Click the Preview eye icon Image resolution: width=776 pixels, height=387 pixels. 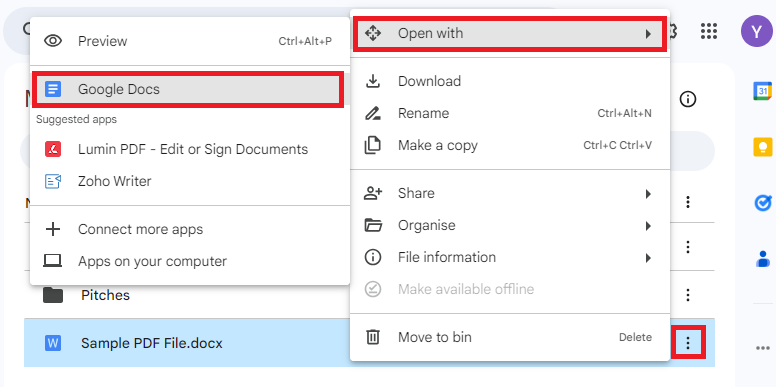52,41
